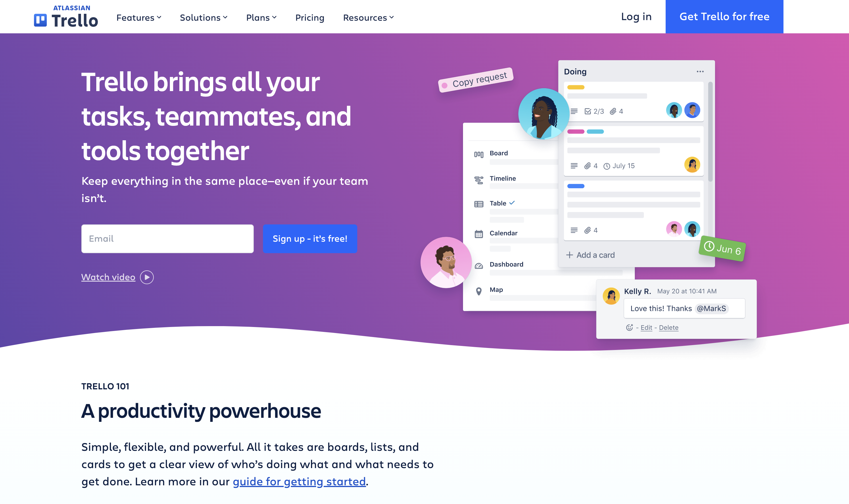Screen dimensions: 849x504
Task: Click the Get Trello for free button
Action: coord(724,16)
